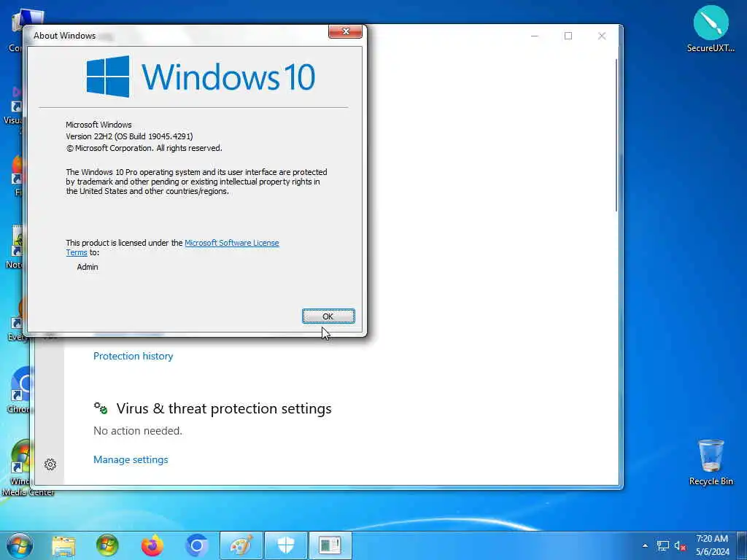Open the Microsoft Software License link
This screenshot has height=560, width=747.
click(231, 243)
